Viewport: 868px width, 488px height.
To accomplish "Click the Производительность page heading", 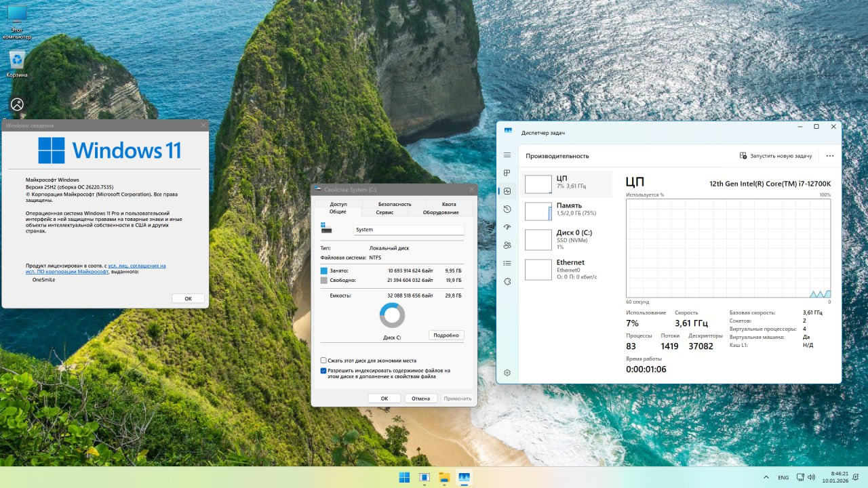I will 557,156.
